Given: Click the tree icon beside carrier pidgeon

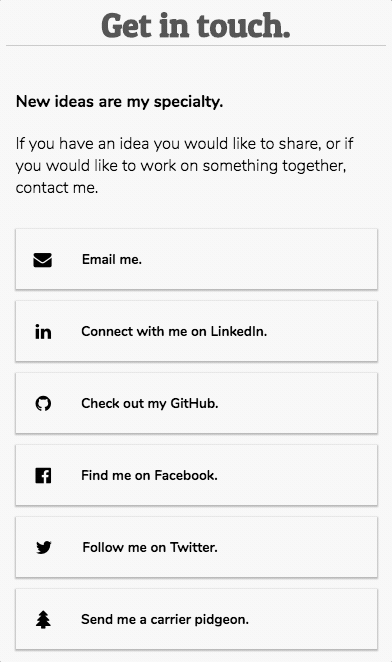Looking at the screenshot, I should [x=43, y=620].
